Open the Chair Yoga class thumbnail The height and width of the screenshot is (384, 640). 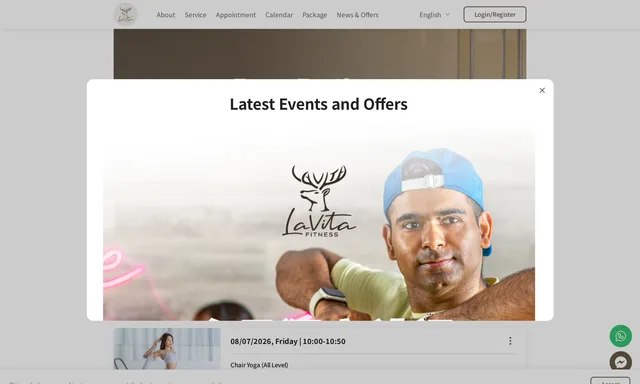tap(167, 348)
